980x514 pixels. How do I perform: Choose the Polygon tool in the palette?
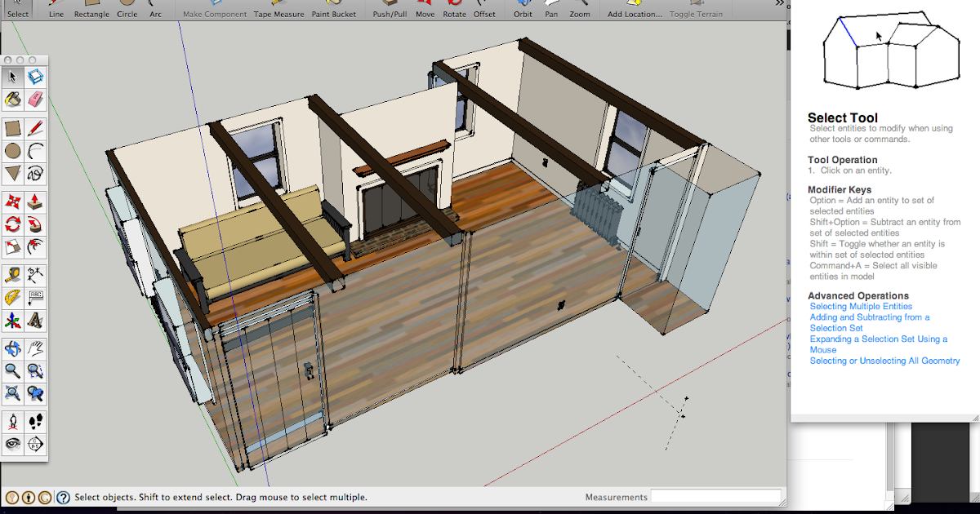12,174
